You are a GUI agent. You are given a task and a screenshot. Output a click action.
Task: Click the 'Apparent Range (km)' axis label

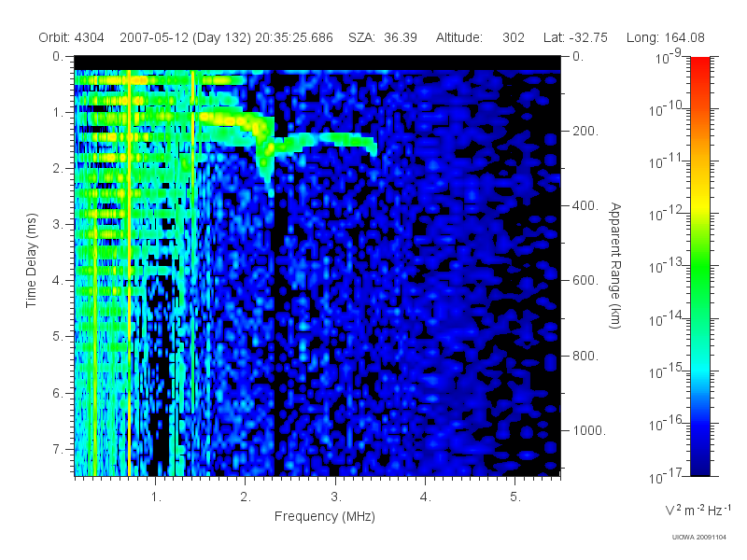click(x=615, y=266)
